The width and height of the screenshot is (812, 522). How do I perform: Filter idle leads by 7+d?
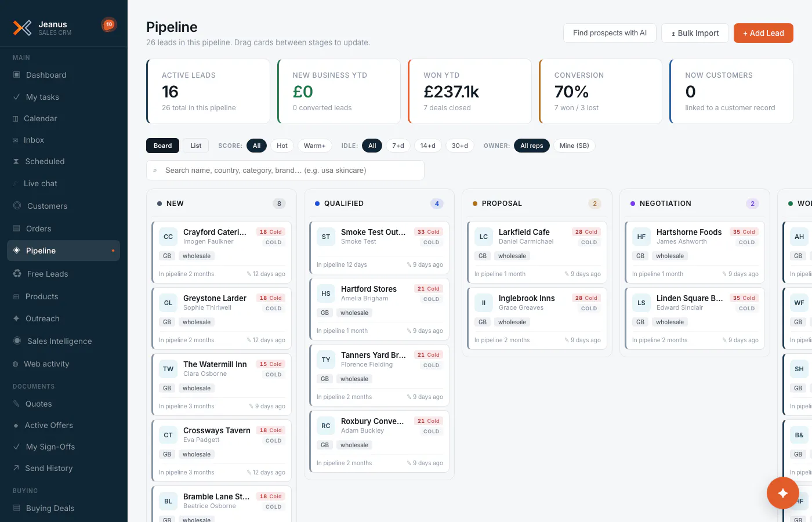click(398, 146)
